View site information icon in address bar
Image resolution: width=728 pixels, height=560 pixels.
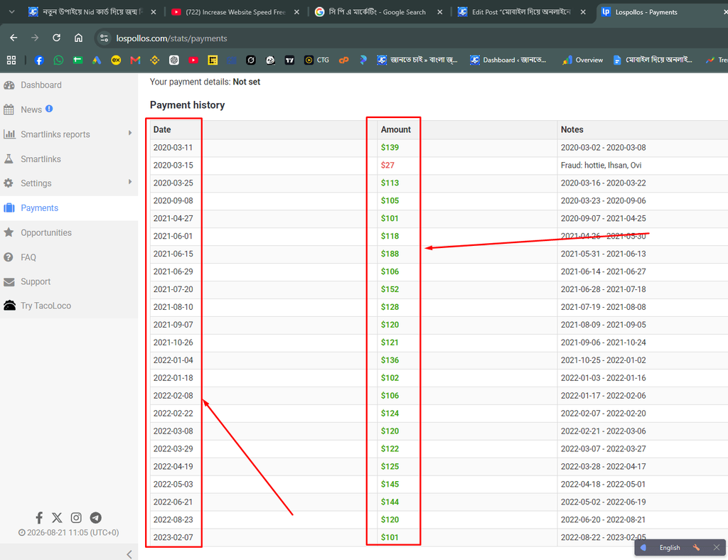point(105,38)
